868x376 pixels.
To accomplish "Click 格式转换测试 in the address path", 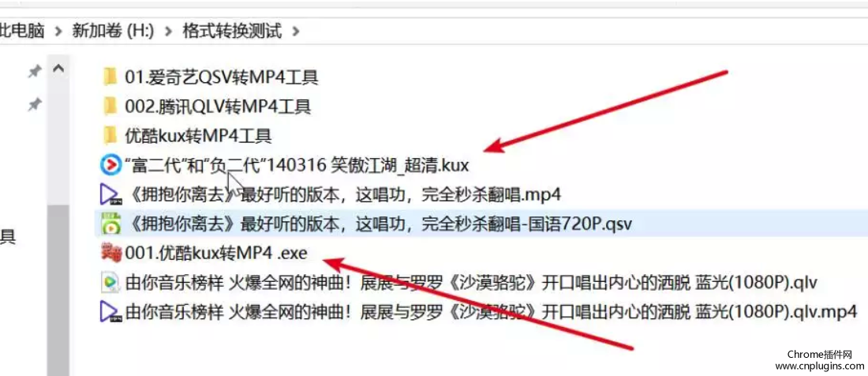I will tap(232, 32).
